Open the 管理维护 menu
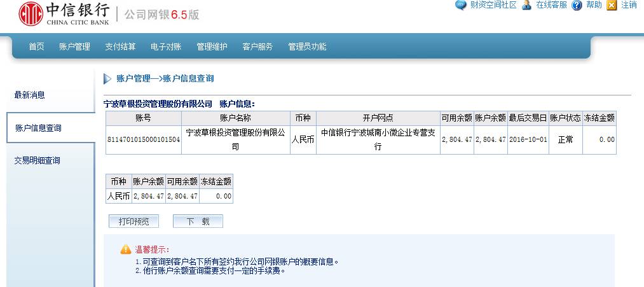 (x=212, y=47)
